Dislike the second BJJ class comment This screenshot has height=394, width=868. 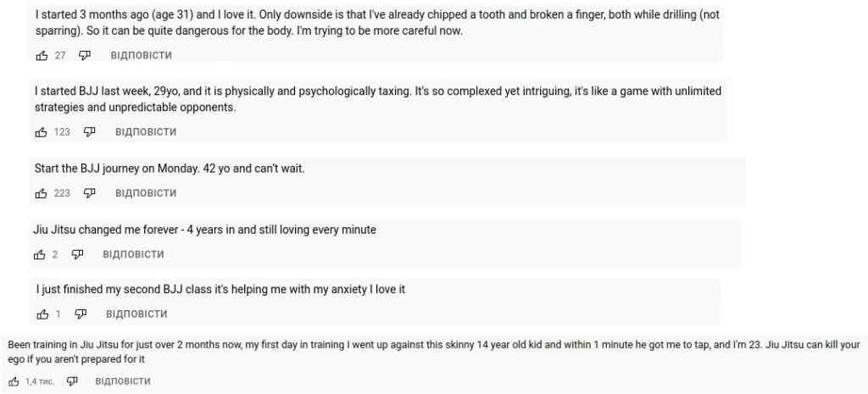click(81, 314)
